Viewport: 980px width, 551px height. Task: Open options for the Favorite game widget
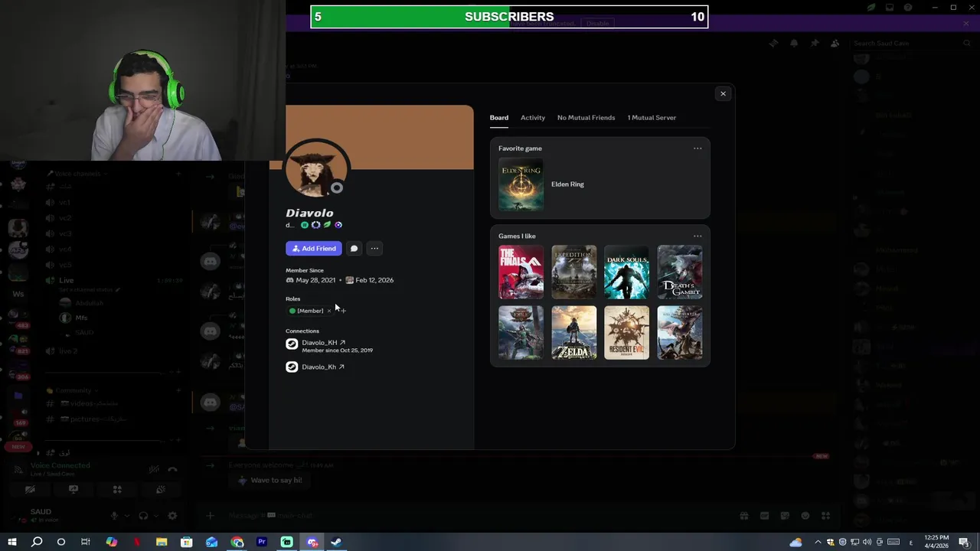697,148
